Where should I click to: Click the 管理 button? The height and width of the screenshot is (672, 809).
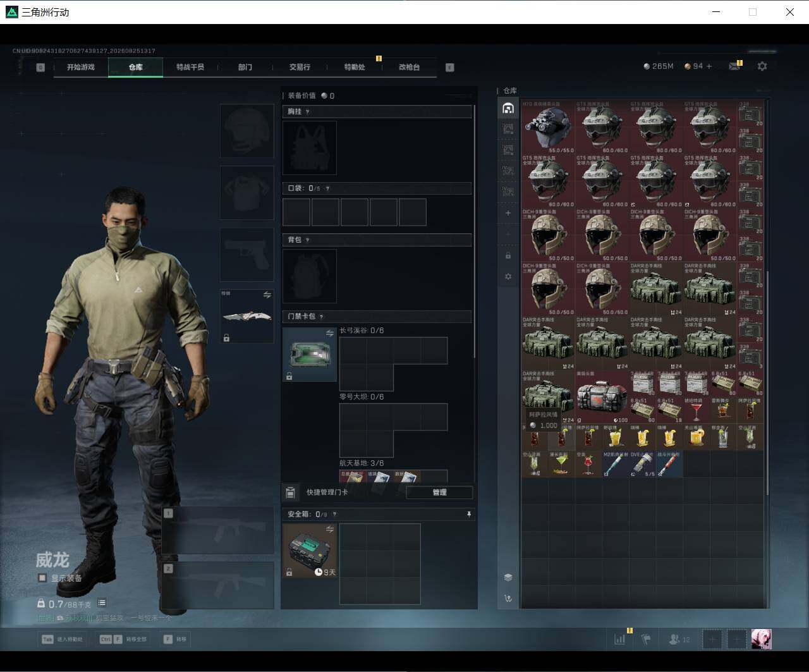[439, 492]
